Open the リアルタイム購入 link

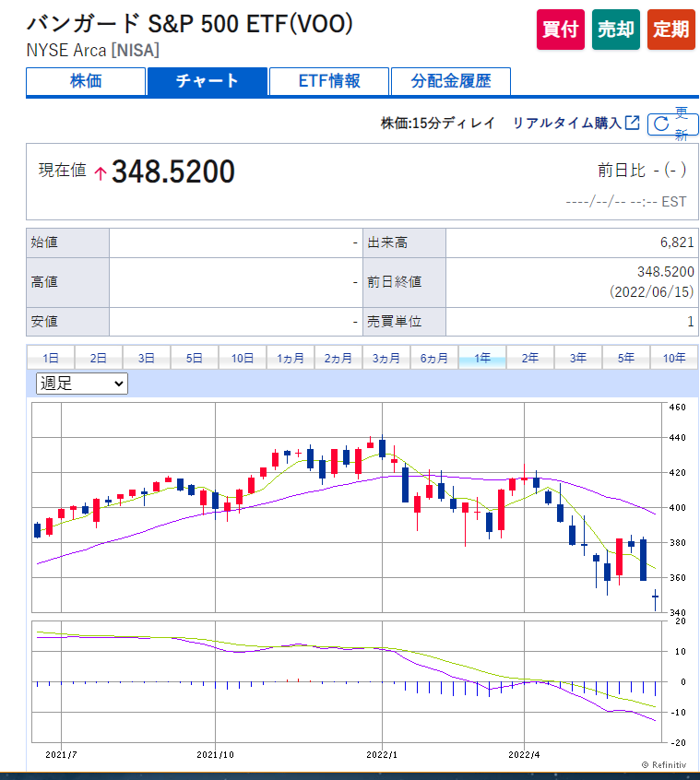click(x=566, y=123)
